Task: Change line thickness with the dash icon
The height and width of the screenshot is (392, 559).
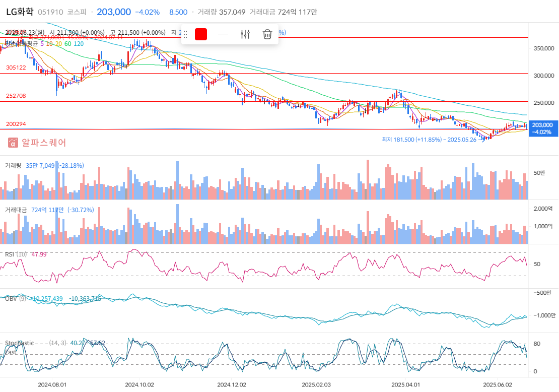Action: [223, 34]
